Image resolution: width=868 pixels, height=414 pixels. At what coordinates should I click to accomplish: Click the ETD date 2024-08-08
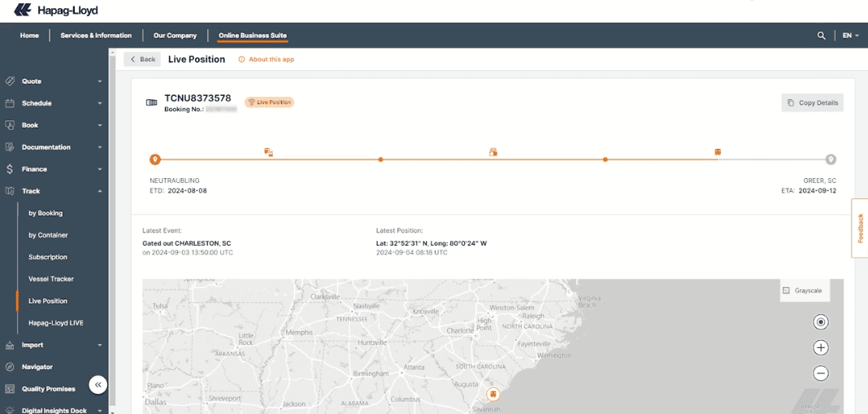tap(188, 190)
